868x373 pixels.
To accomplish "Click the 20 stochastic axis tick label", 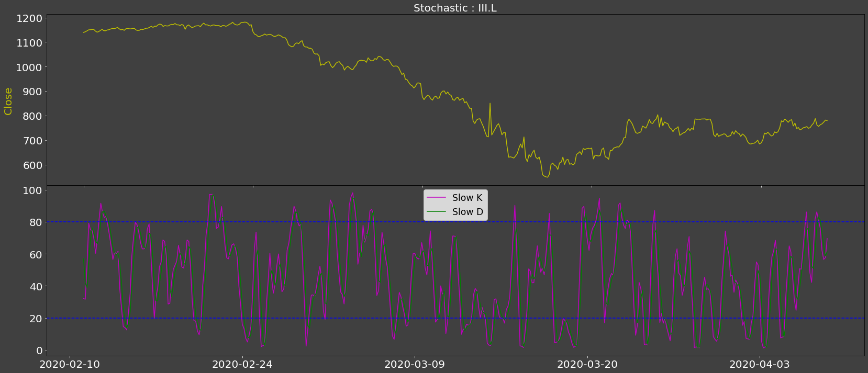I will click(x=36, y=319).
